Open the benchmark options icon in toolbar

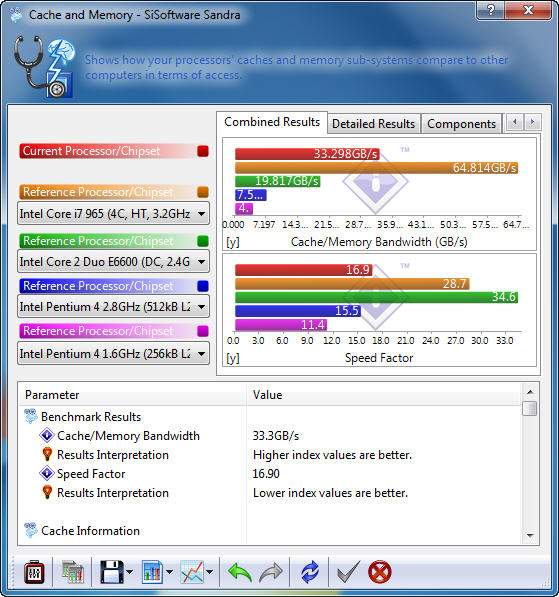pos(34,572)
